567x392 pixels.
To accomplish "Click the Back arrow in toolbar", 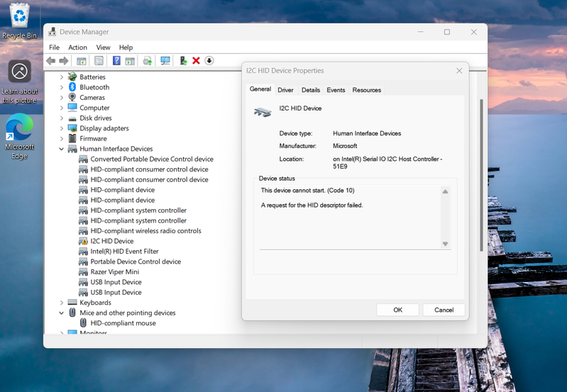I will 51,61.
